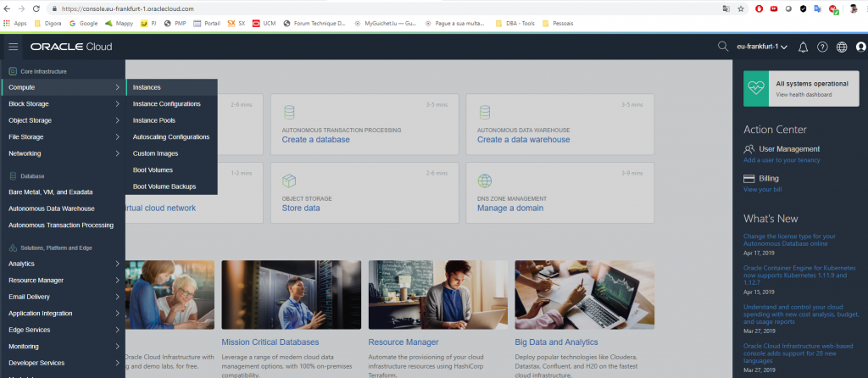Open Developer Services menu item
This screenshot has height=378, width=868.
coord(63,363)
